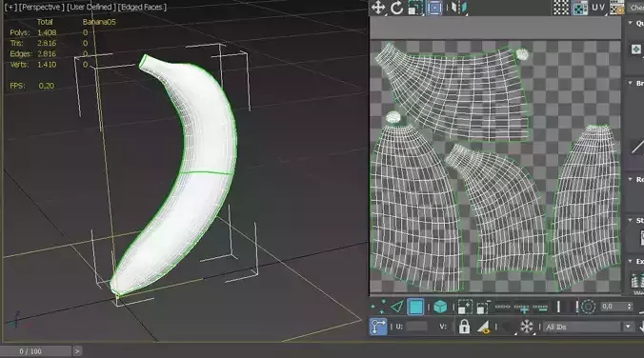Click Grow UV Selection icon
The image size is (644, 358).
coord(465,307)
